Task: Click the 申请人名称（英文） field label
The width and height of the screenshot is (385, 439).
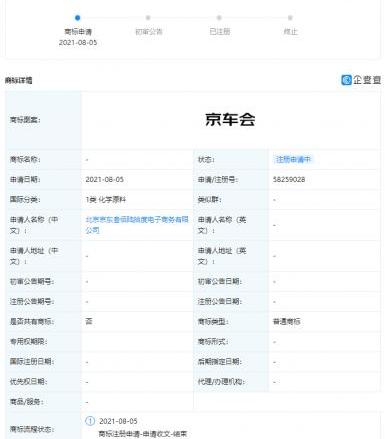Action: point(222,225)
